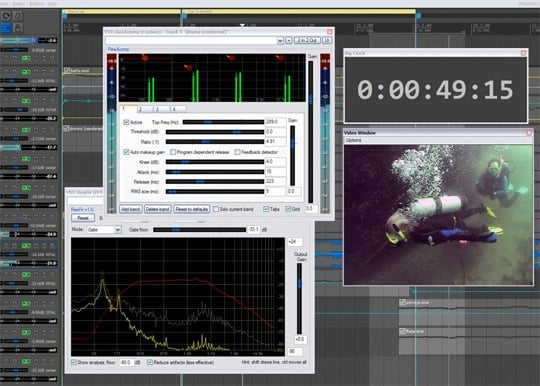Switch to band tab 1 in ReaXcomp

(128, 109)
